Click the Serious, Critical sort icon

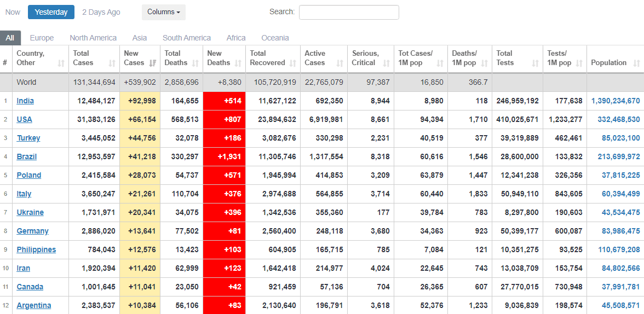387,63
